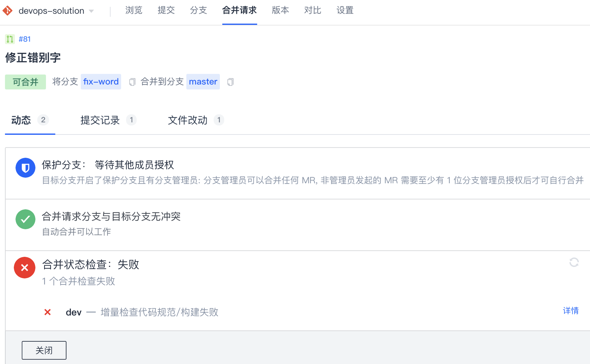The image size is (590, 364).
Task: Click 合并状态检查: 失败 heading
Action: click(91, 265)
